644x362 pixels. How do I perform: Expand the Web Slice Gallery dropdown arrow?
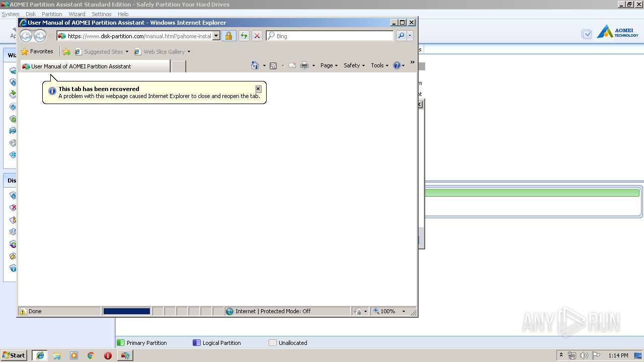tap(189, 51)
